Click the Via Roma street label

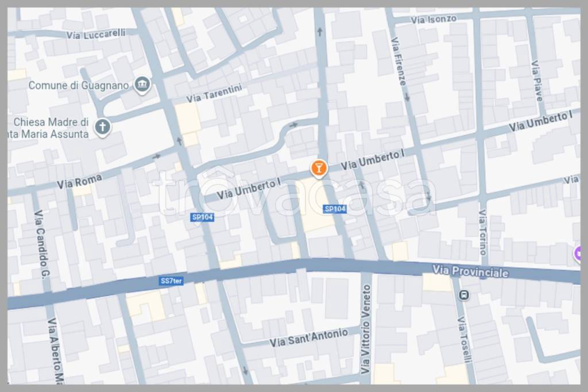(x=79, y=182)
